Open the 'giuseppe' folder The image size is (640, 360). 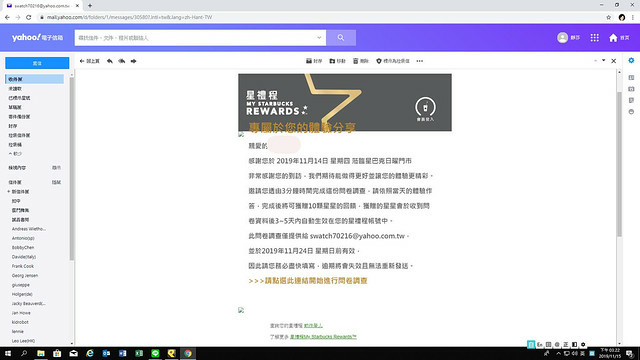pyautogui.click(x=20, y=285)
